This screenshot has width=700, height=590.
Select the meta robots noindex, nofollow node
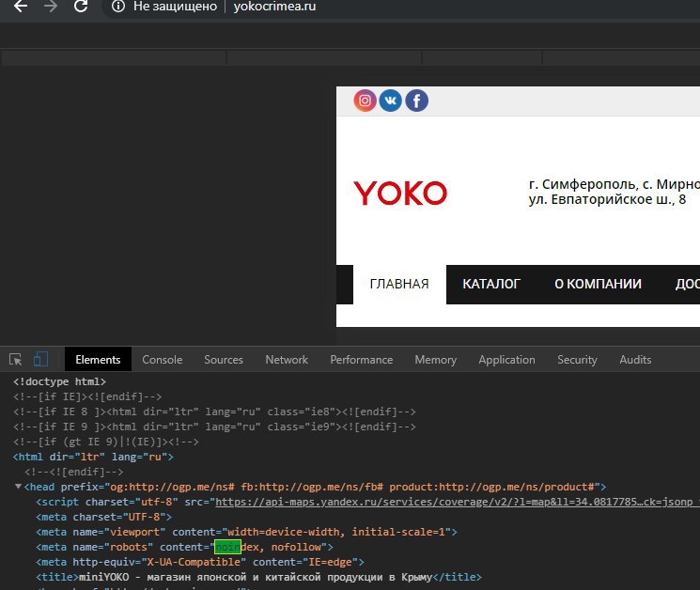coord(184,547)
